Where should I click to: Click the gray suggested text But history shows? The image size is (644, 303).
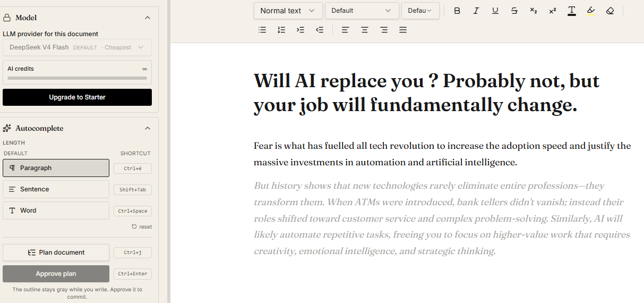coord(442,218)
